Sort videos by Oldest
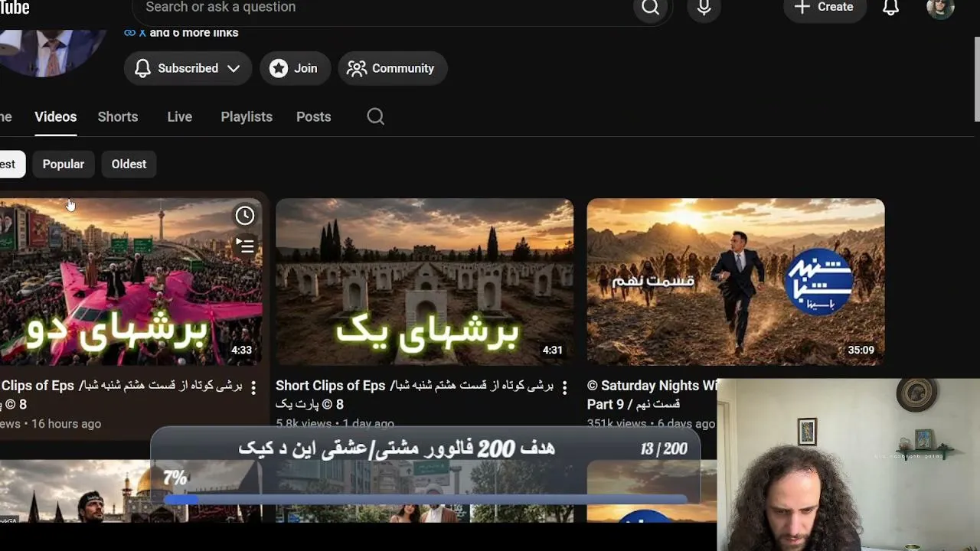The image size is (980, 551). [129, 164]
